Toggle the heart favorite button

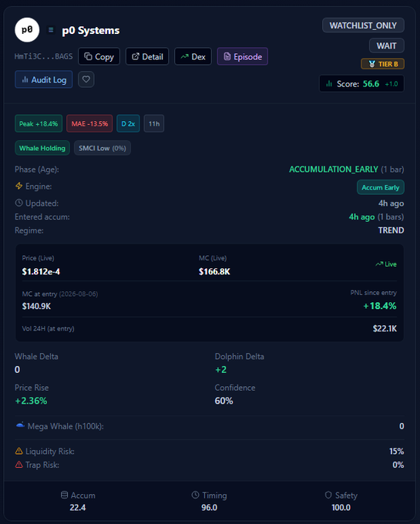pyautogui.click(x=86, y=79)
